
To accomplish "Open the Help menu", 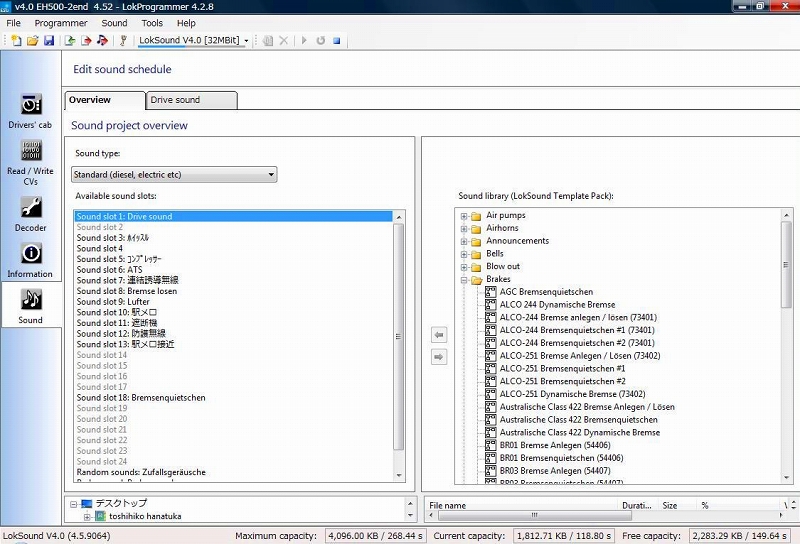I will (x=186, y=23).
